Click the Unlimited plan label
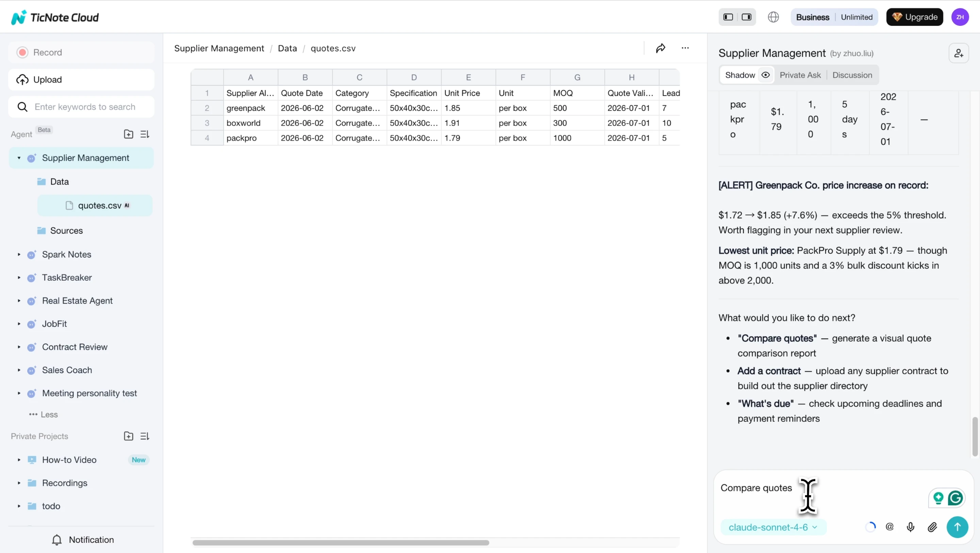980x553 pixels. [x=856, y=17]
